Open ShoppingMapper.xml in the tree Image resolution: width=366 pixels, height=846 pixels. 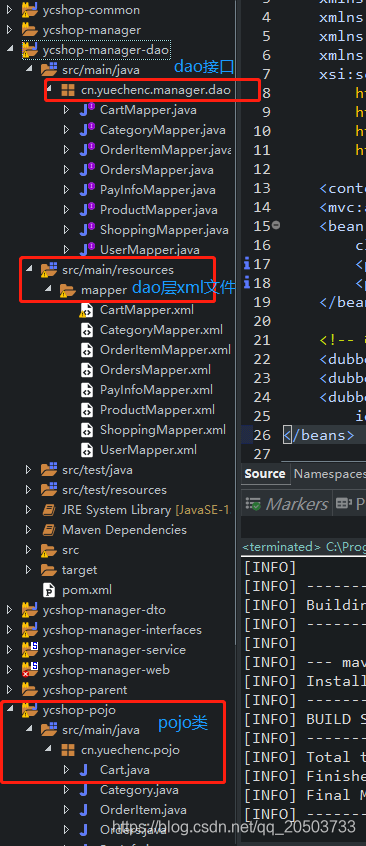click(x=162, y=430)
